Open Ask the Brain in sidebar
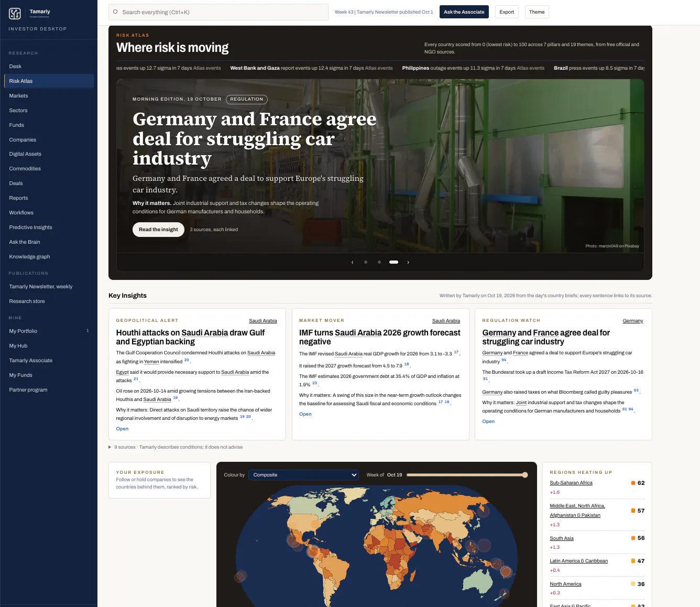 [x=49, y=242]
